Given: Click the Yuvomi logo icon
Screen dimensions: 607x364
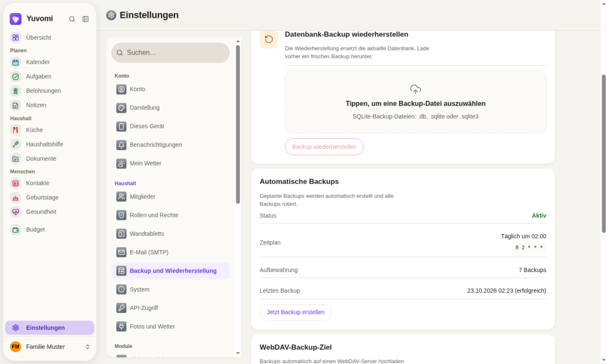Looking at the screenshot, I should click(x=15, y=18).
